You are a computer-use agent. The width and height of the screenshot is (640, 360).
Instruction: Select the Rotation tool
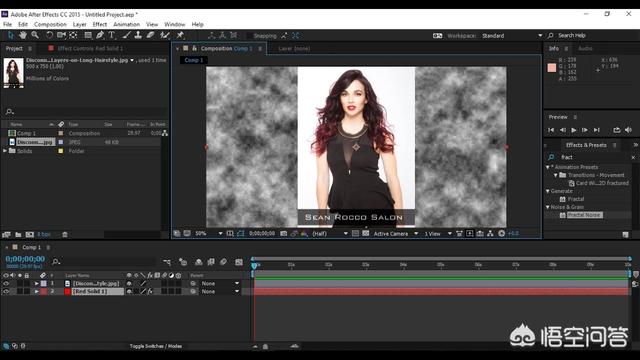[x=49, y=36]
